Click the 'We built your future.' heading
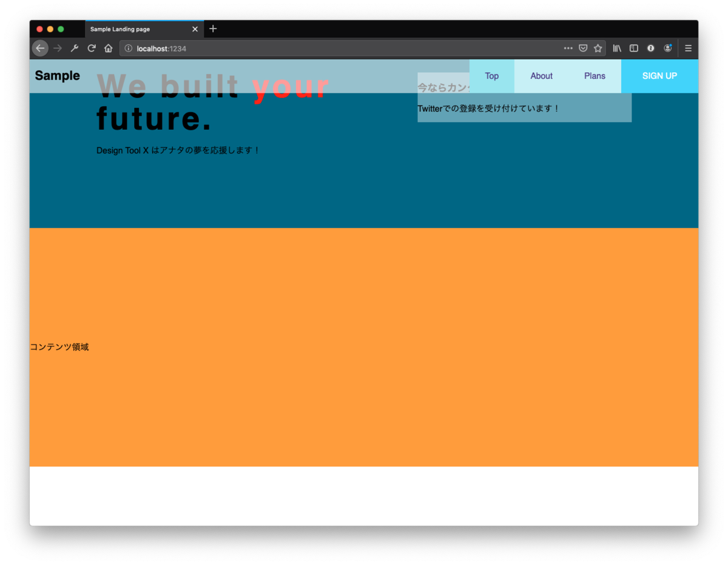 (213, 102)
